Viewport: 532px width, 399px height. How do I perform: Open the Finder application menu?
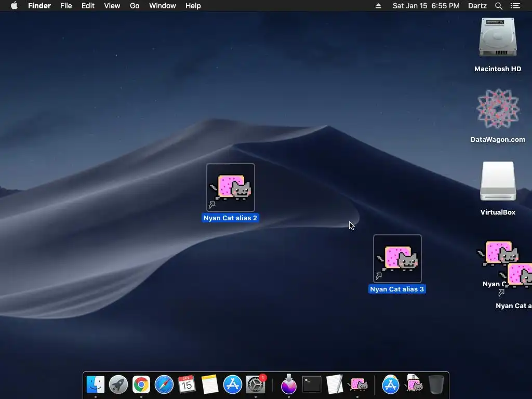point(39,6)
